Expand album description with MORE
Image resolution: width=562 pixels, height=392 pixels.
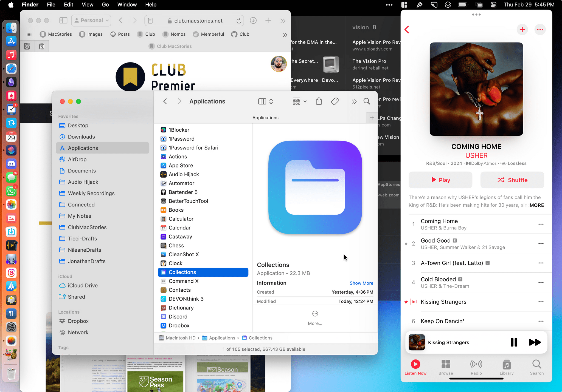(x=537, y=205)
